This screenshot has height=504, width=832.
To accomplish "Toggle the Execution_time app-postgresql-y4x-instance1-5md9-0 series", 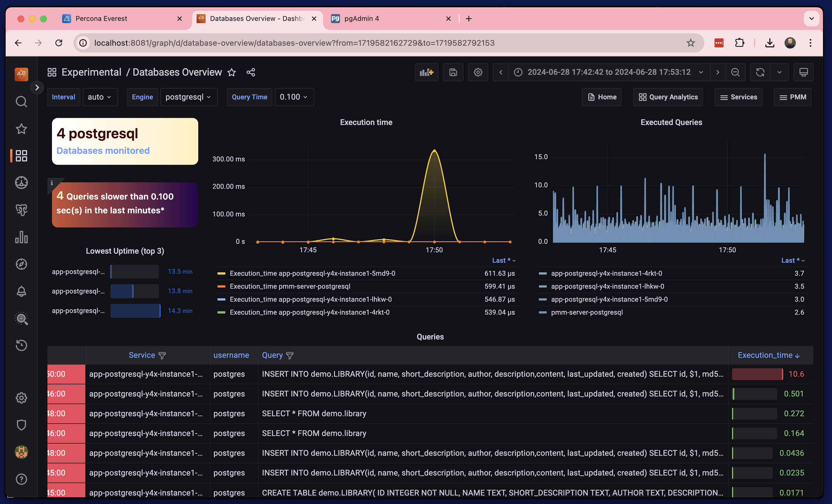I will [312, 274].
